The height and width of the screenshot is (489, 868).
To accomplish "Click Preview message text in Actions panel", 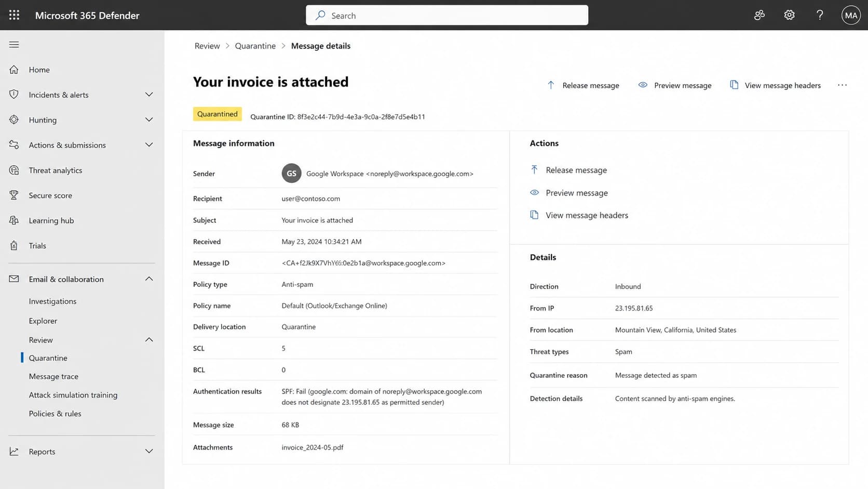I will tap(577, 193).
